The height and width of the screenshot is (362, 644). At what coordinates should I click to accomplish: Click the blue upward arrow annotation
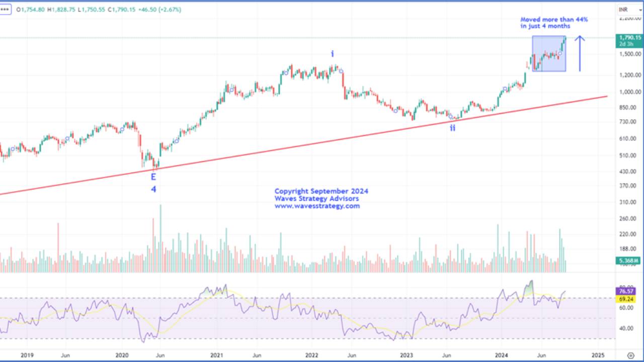pos(580,53)
